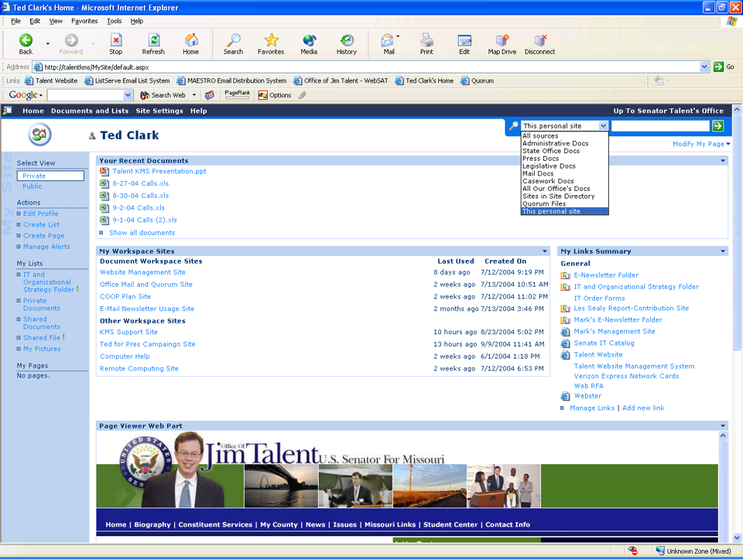743x560 pixels.
Task: Open Talent KMS Presentation.ppt document
Action: (x=159, y=172)
